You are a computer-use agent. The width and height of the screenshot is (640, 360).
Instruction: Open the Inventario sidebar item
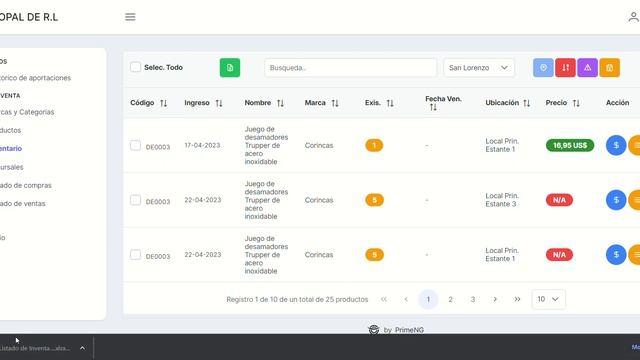[11, 149]
